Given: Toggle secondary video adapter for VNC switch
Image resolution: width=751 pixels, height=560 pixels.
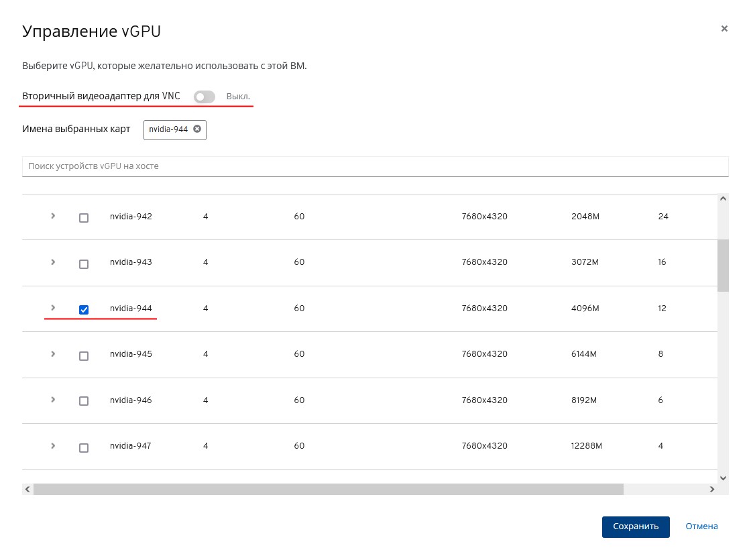Looking at the screenshot, I should click(x=205, y=97).
